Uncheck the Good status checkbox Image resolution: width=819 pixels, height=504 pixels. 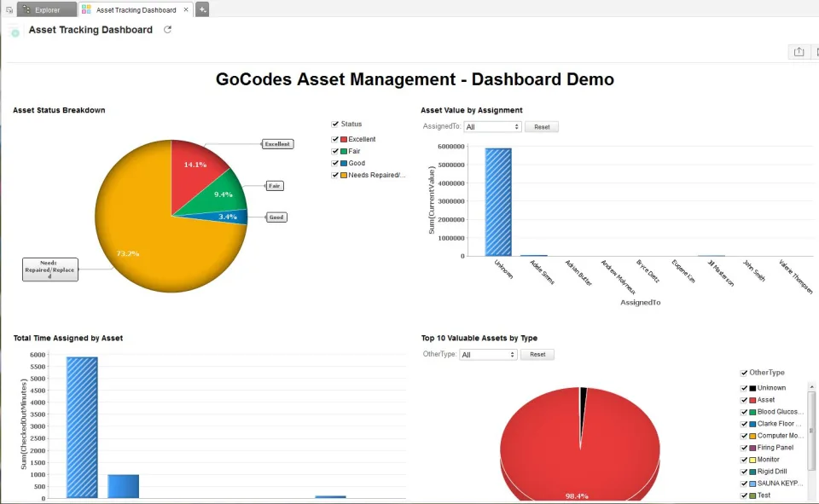[x=334, y=164]
